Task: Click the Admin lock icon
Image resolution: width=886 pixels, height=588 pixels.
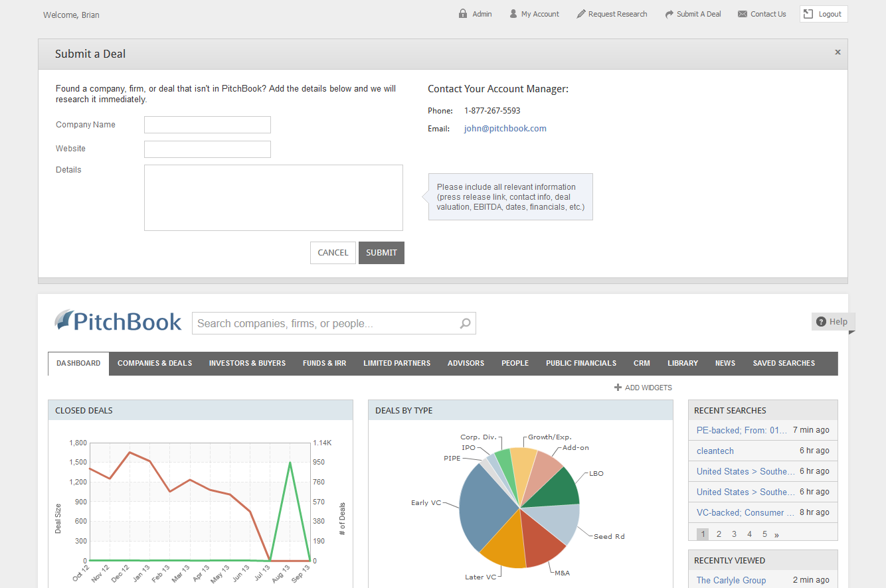Action: click(463, 14)
